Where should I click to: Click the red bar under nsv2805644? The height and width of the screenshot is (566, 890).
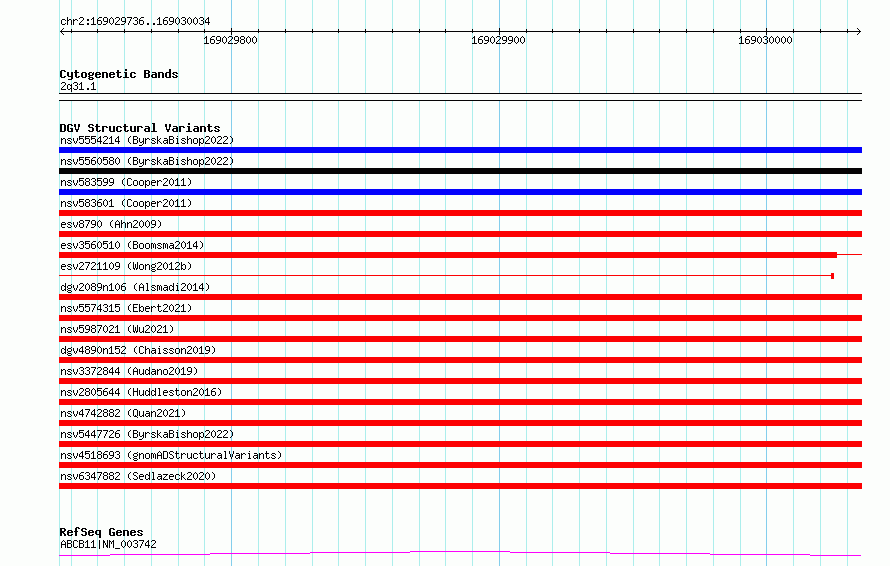click(460, 402)
